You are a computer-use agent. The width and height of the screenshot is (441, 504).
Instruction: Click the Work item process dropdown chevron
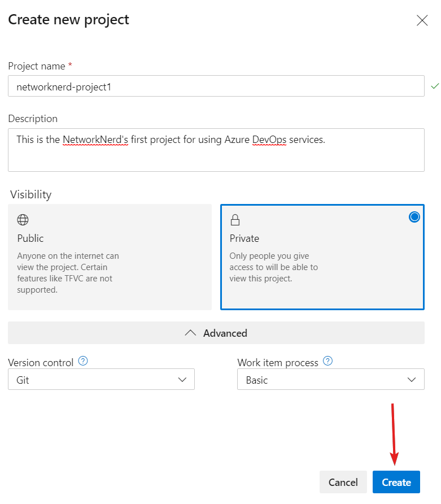pos(412,380)
